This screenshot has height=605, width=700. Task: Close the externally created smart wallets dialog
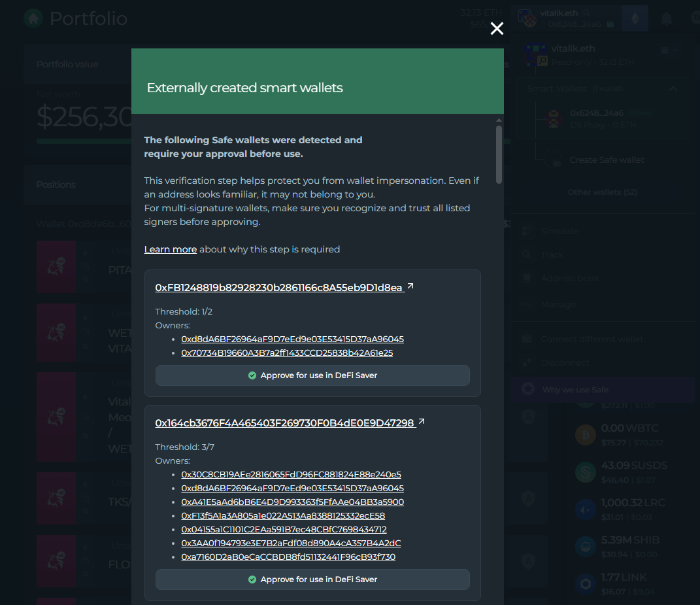click(x=497, y=28)
